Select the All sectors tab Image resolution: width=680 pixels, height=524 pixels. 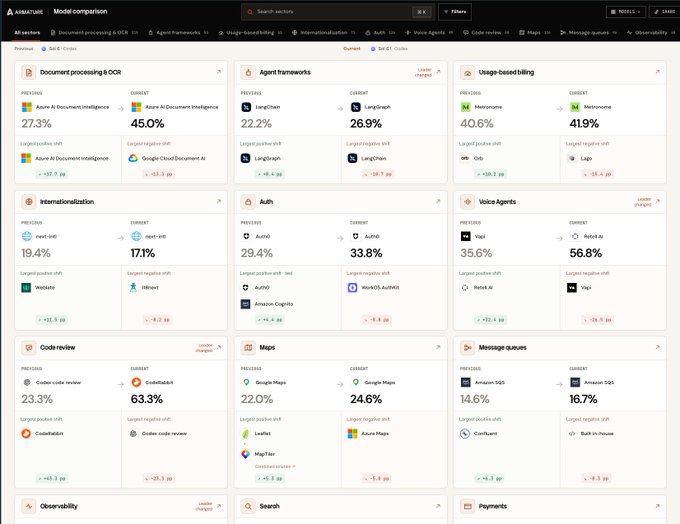(27, 33)
